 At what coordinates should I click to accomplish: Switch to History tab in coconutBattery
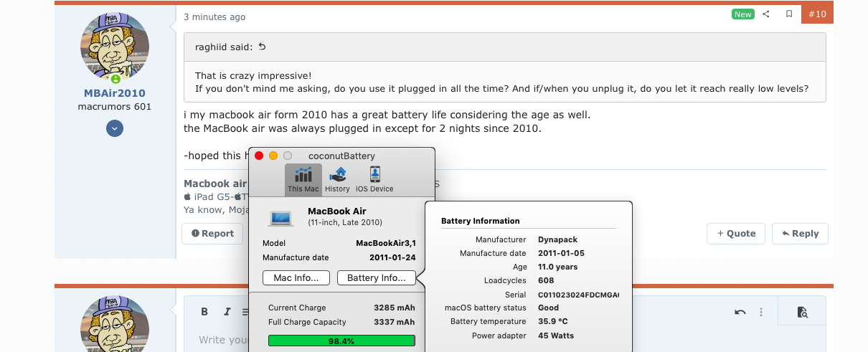click(x=337, y=179)
